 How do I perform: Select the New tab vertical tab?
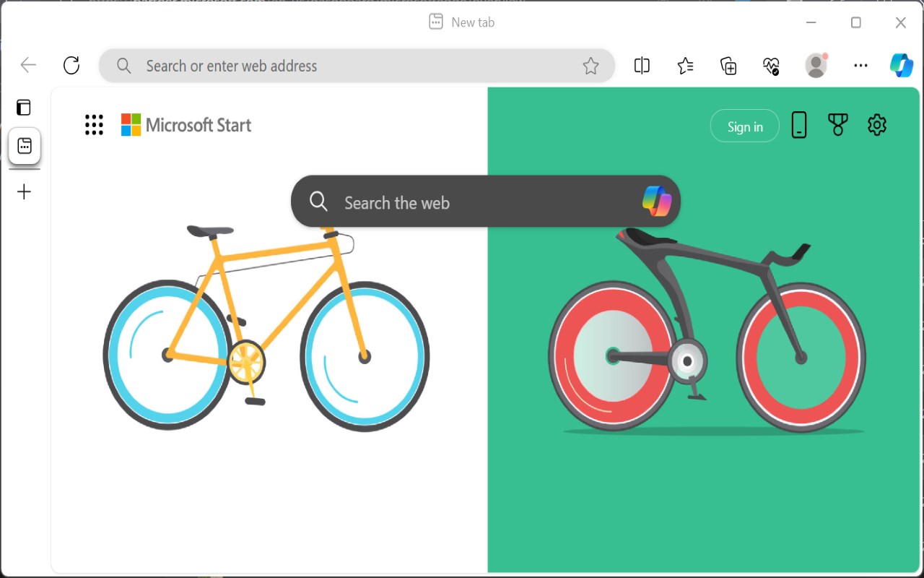click(25, 147)
